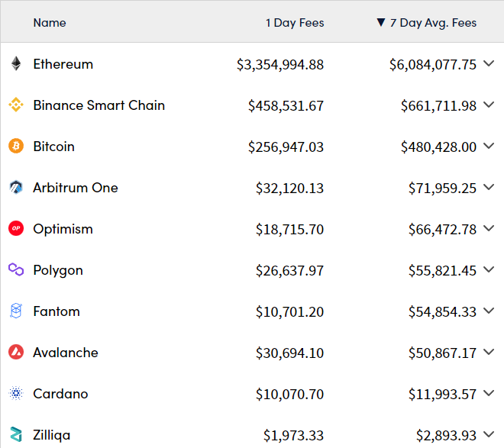The height and width of the screenshot is (448, 504).
Task: Click the orange Bitcoin logo icon
Action: click(16, 146)
